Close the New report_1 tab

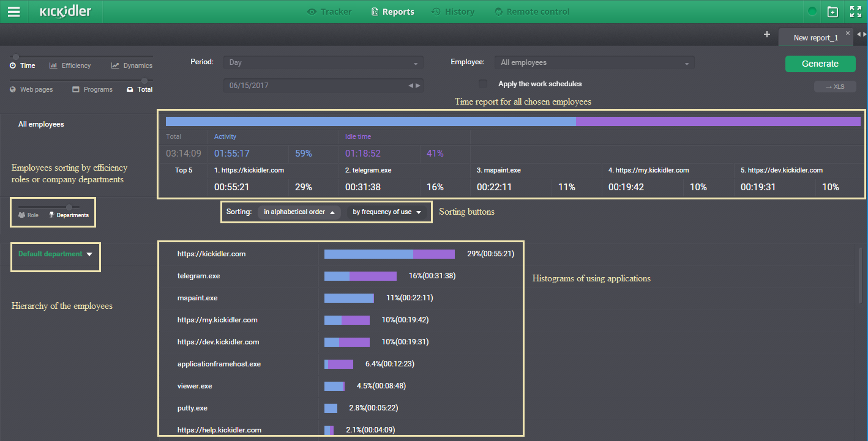click(x=848, y=33)
